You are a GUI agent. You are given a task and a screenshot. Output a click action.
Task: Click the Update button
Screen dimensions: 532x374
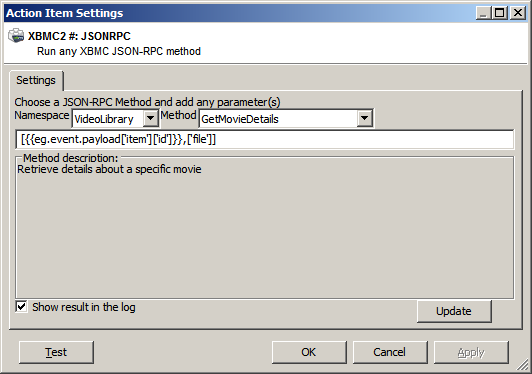click(x=454, y=311)
